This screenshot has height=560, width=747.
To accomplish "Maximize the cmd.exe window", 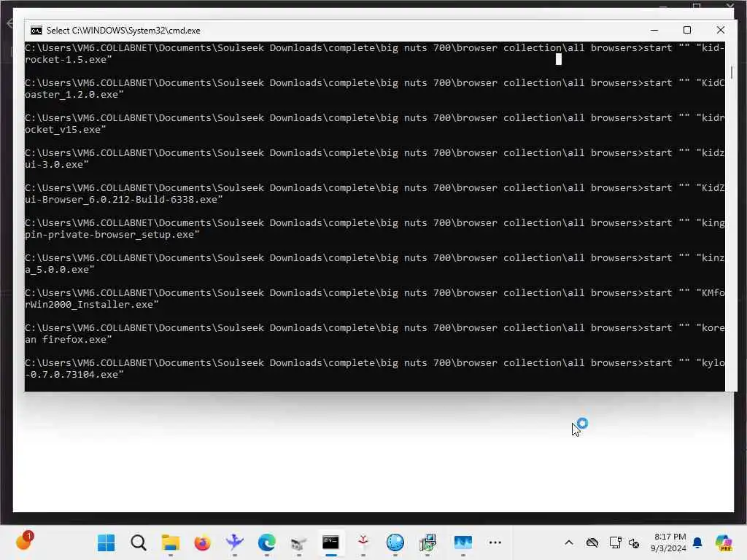I will (687, 30).
